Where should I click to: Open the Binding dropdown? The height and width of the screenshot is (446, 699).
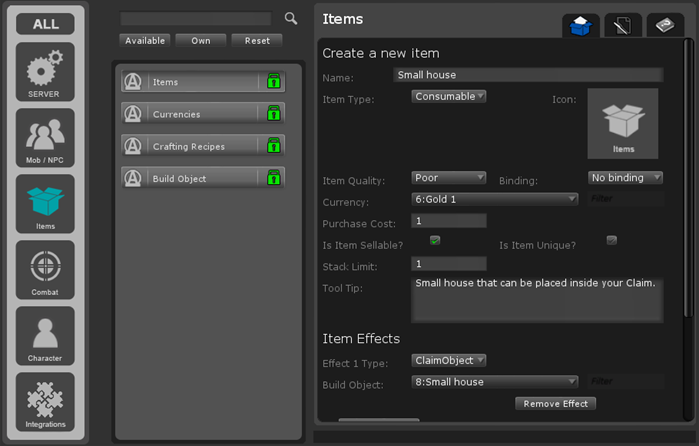625,178
